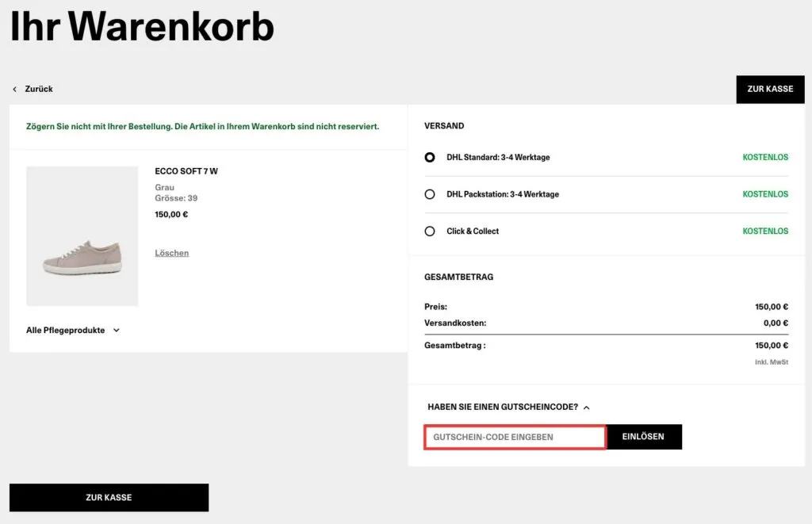
Task: Click inside the Gutschein-Code eingeben field
Action: tap(514, 437)
